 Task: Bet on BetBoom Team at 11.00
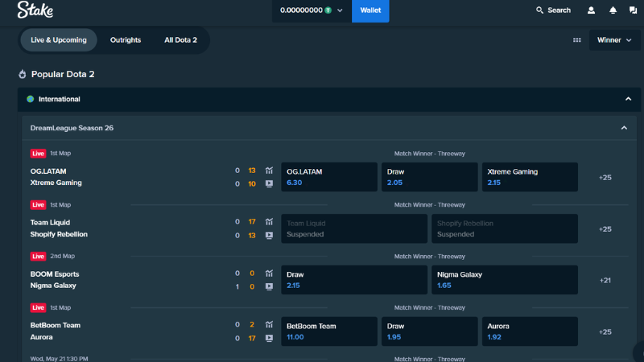pyautogui.click(x=329, y=331)
